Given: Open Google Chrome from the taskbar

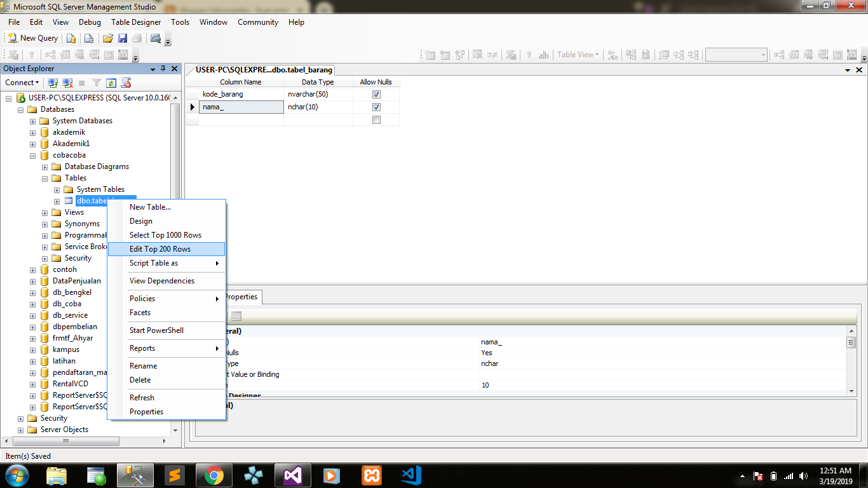Looking at the screenshot, I should [x=214, y=475].
